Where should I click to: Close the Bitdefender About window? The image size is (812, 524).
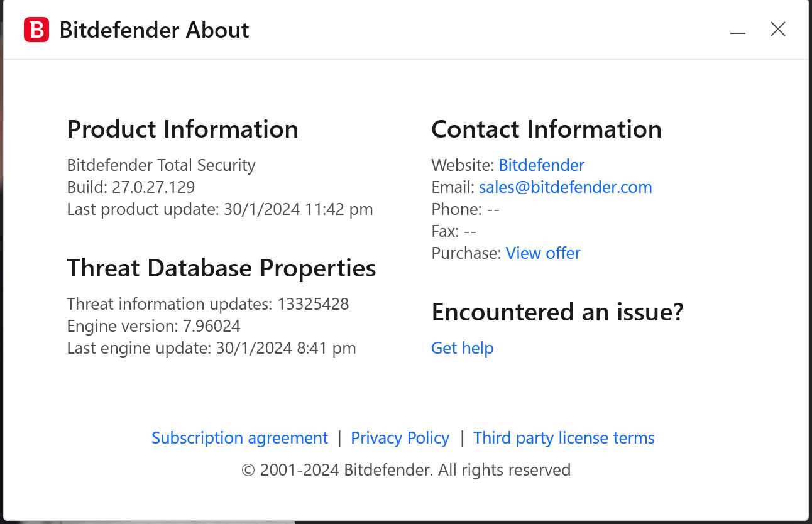tap(778, 29)
